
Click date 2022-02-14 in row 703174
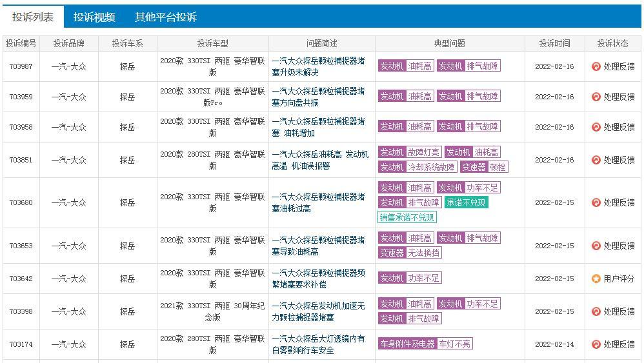554,344
